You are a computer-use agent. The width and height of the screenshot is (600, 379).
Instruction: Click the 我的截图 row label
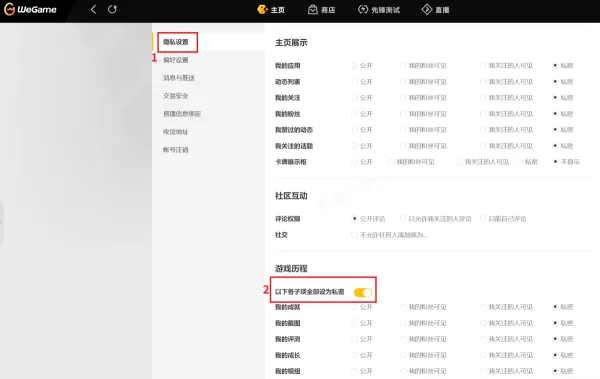287,323
